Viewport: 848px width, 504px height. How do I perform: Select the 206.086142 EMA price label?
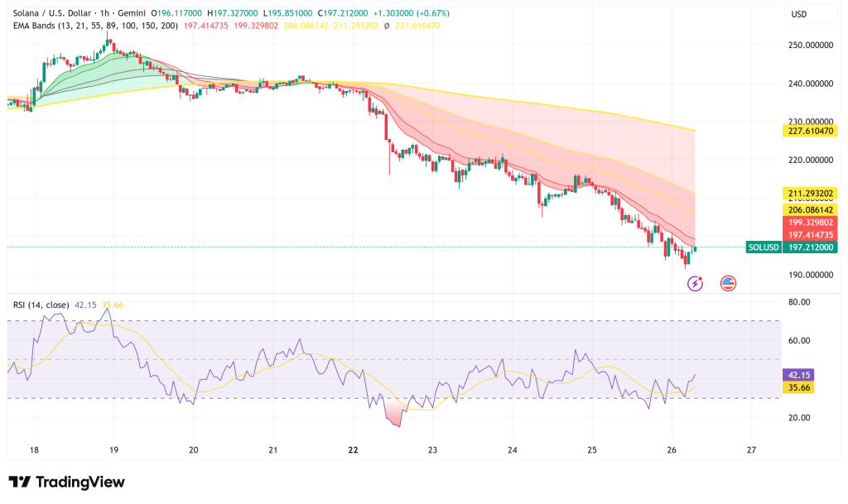point(810,209)
